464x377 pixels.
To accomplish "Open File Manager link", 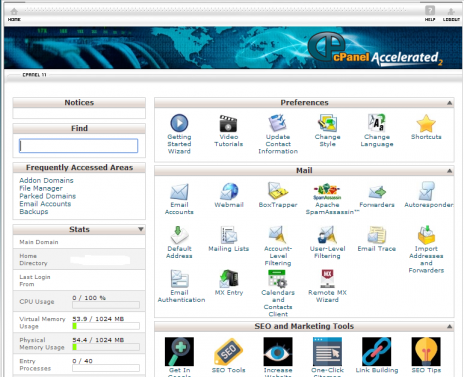I will tap(41, 188).
